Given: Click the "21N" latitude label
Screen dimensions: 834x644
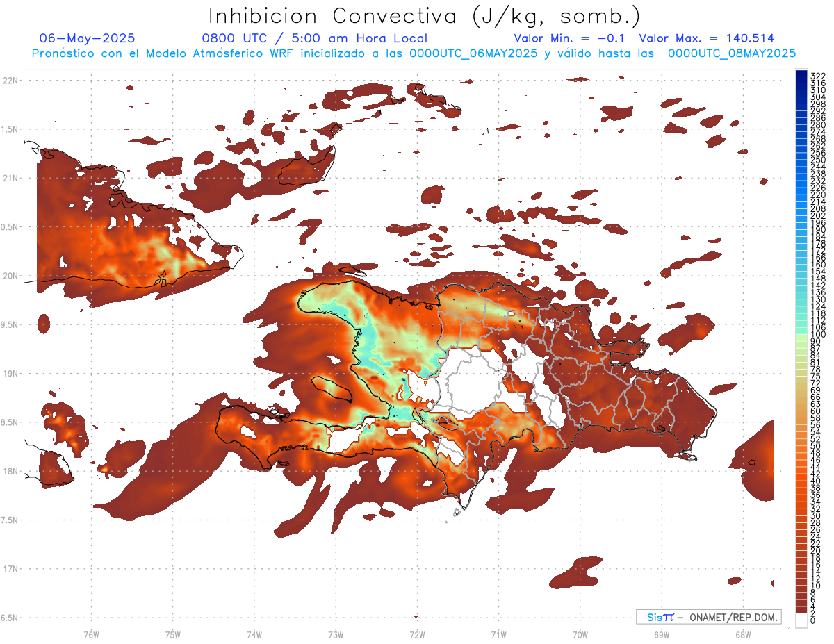Looking at the screenshot, I should click(10, 178).
